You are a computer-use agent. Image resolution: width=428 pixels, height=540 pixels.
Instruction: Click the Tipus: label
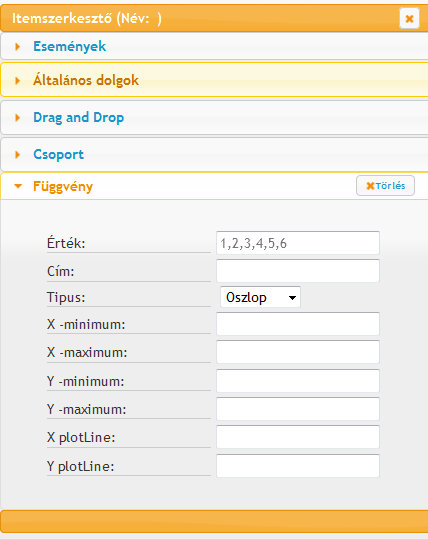[66, 297]
